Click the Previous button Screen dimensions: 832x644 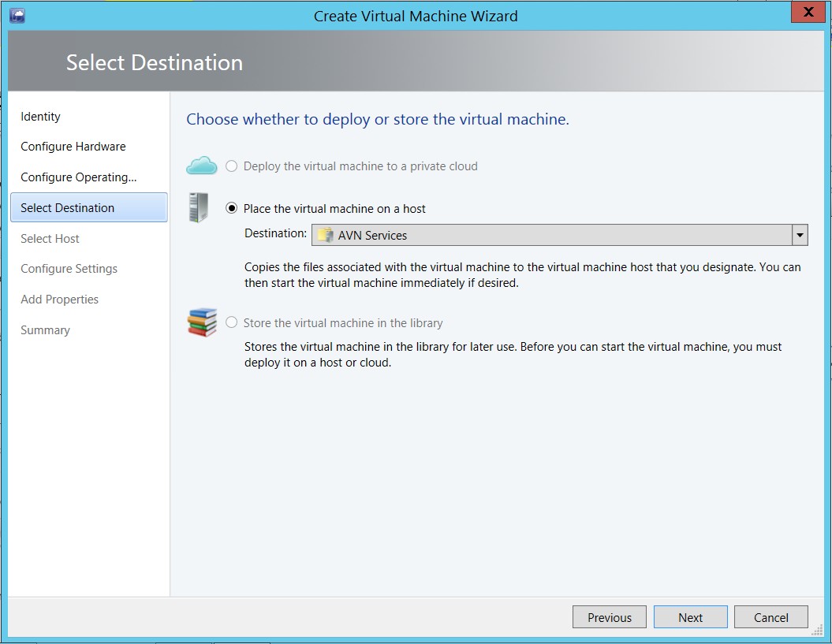(609, 617)
